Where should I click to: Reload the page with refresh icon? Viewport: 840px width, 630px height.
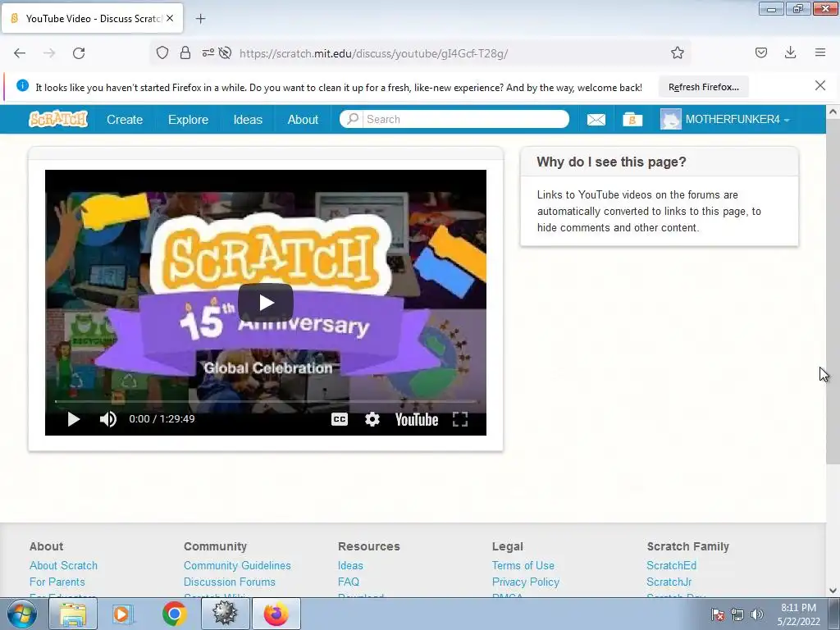tap(79, 53)
